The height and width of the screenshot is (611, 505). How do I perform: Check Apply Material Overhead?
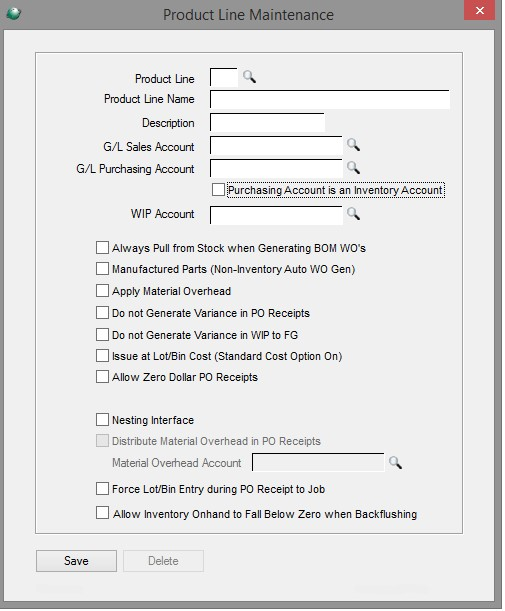102,291
